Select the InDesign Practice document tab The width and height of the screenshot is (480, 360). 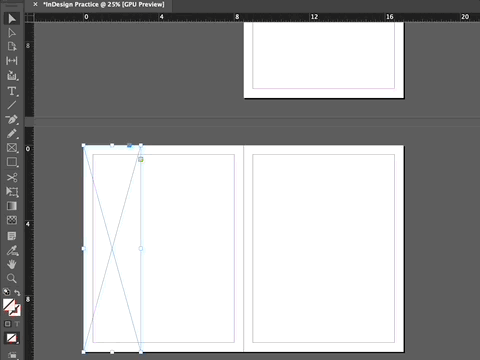[x=104, y=4]
